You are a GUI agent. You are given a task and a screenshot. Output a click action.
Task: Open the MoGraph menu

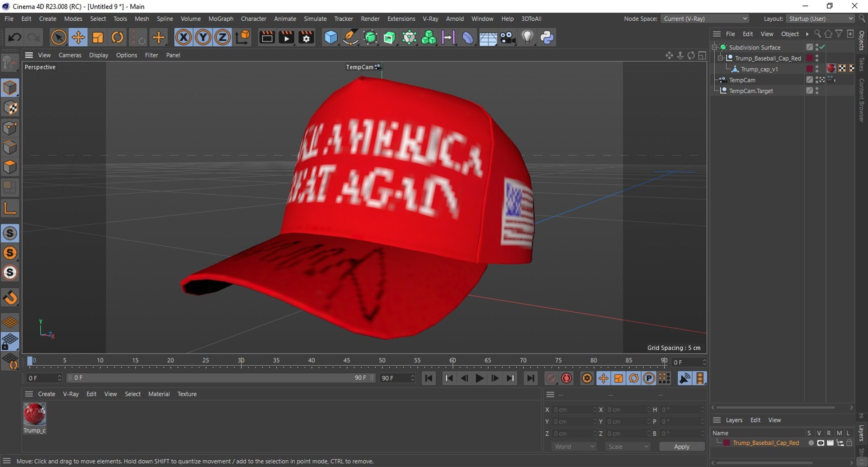click(221, 19)
